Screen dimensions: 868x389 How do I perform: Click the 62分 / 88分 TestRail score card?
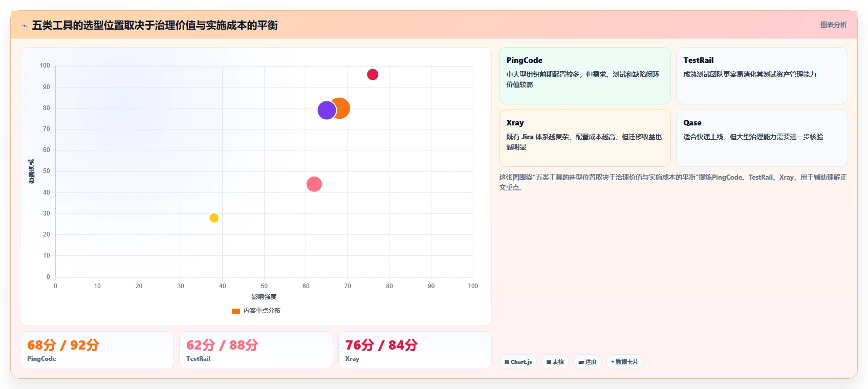click(256, 350)
